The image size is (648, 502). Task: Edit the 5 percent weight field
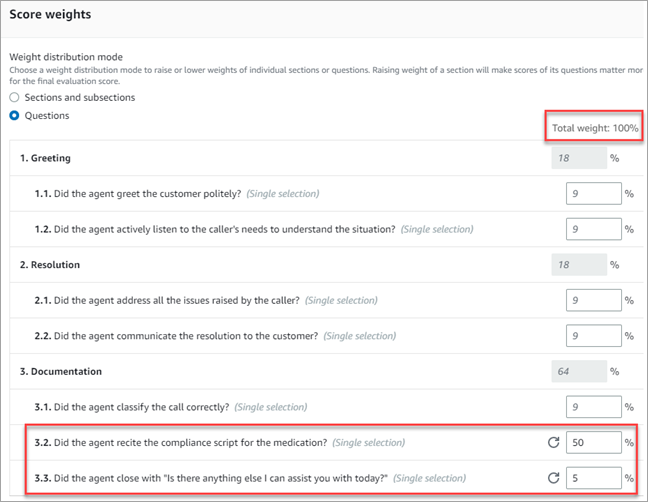point(592,478)
